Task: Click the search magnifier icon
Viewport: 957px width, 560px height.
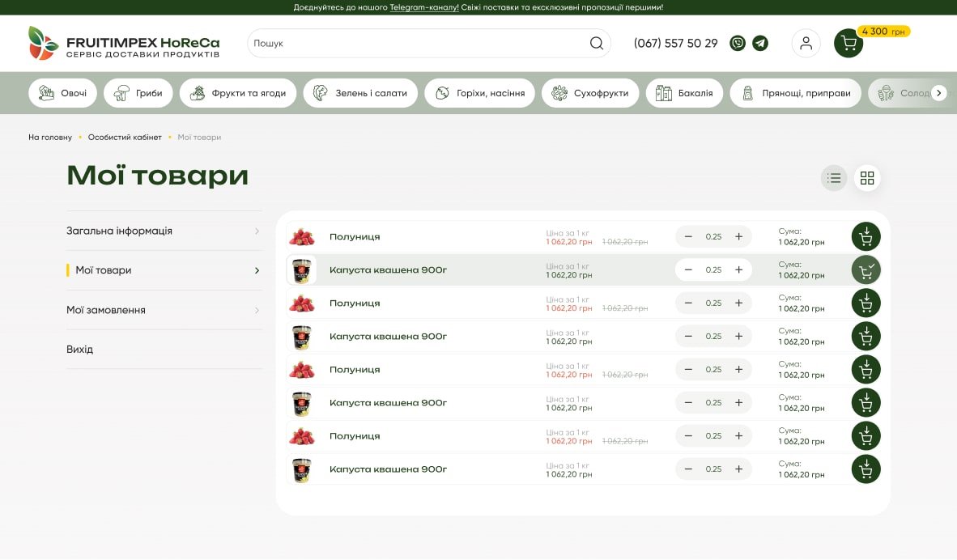Action: pos(597,44)
